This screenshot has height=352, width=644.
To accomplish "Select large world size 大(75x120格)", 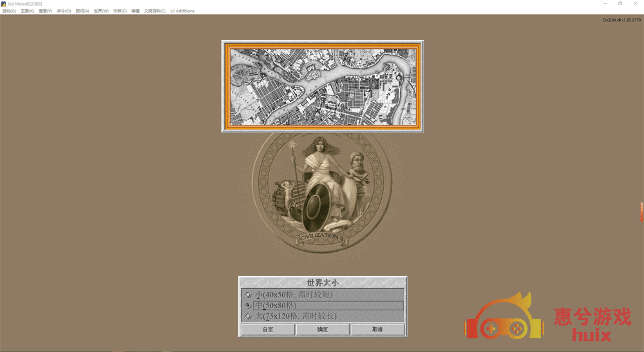I will click(x=323, y=316).
